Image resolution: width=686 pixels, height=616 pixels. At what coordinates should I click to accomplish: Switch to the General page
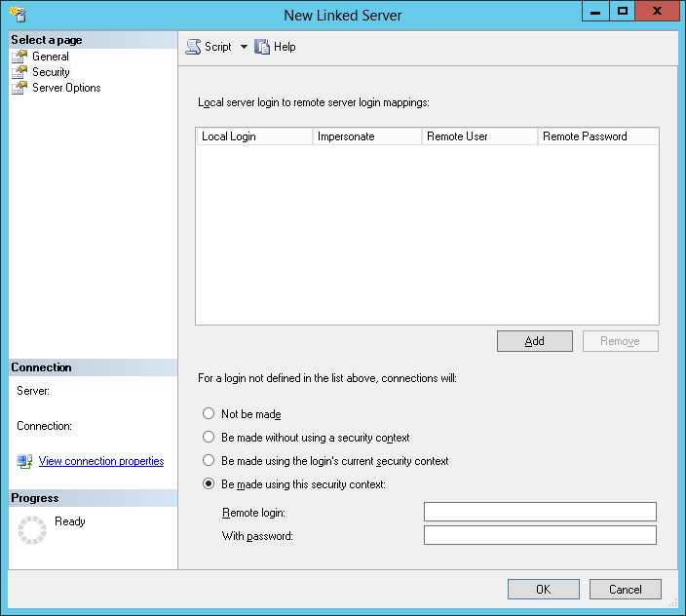51,57
